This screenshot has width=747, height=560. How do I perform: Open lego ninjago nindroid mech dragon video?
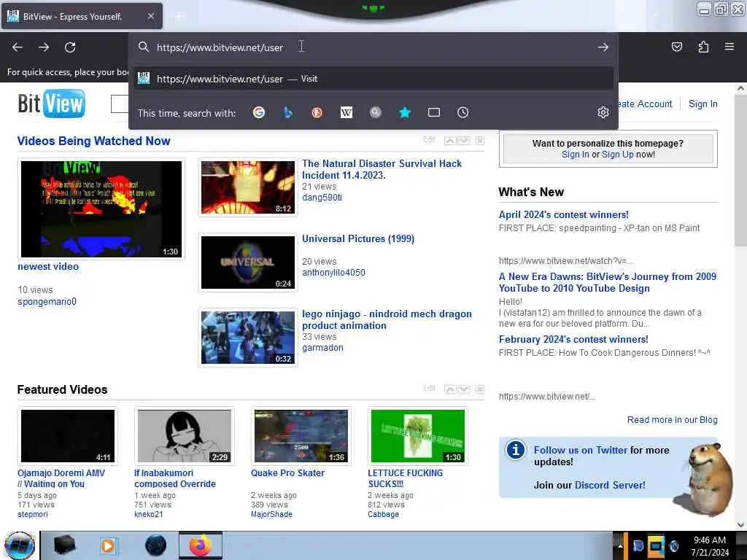[387, 319]
